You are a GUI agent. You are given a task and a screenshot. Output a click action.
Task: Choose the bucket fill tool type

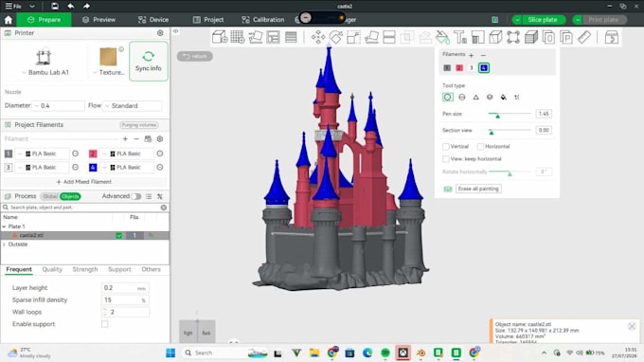click(x=503, y=98)
